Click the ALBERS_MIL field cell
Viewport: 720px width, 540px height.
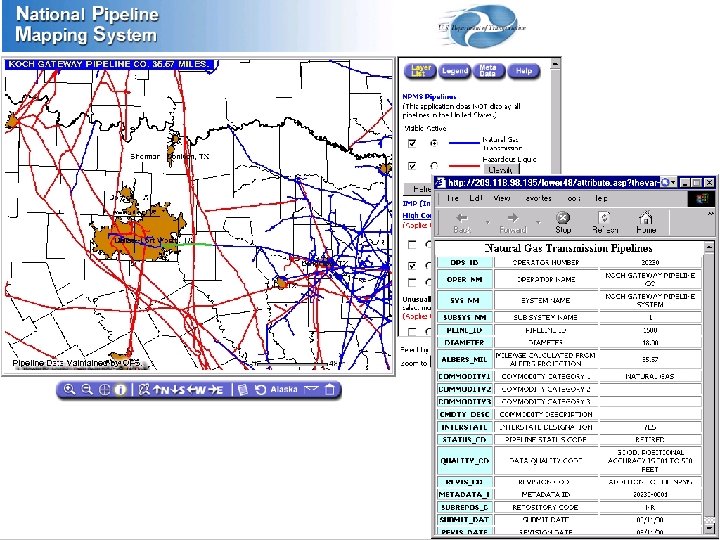464,359
